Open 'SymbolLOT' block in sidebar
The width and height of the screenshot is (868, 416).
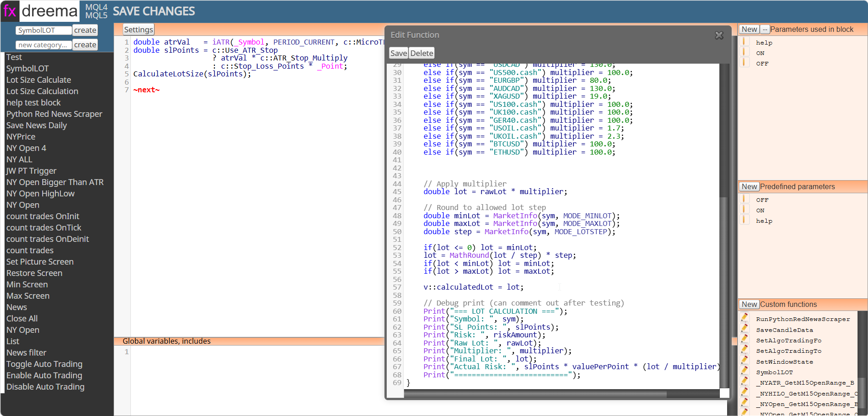(x=27, y=69)
